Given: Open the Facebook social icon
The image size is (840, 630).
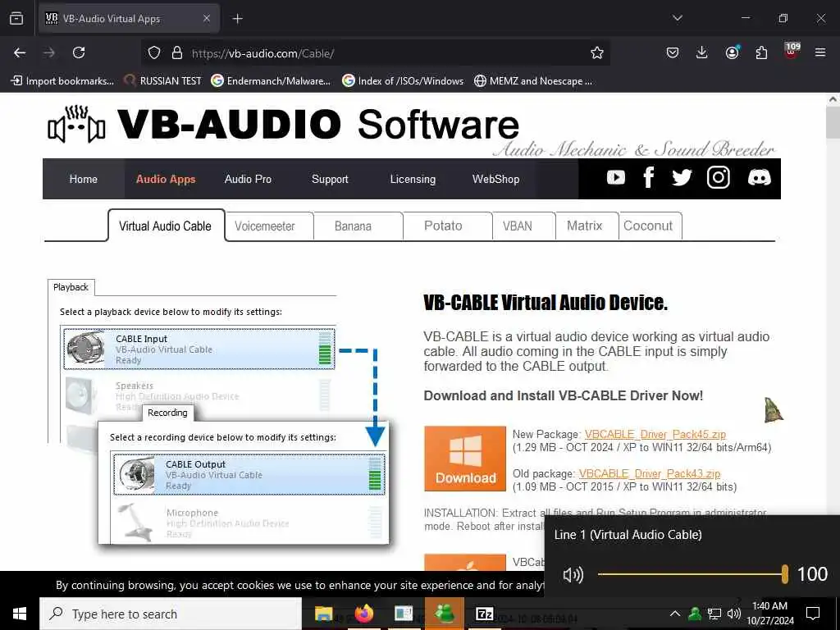Looking at the screenshot, I should [x=648, y=177].
